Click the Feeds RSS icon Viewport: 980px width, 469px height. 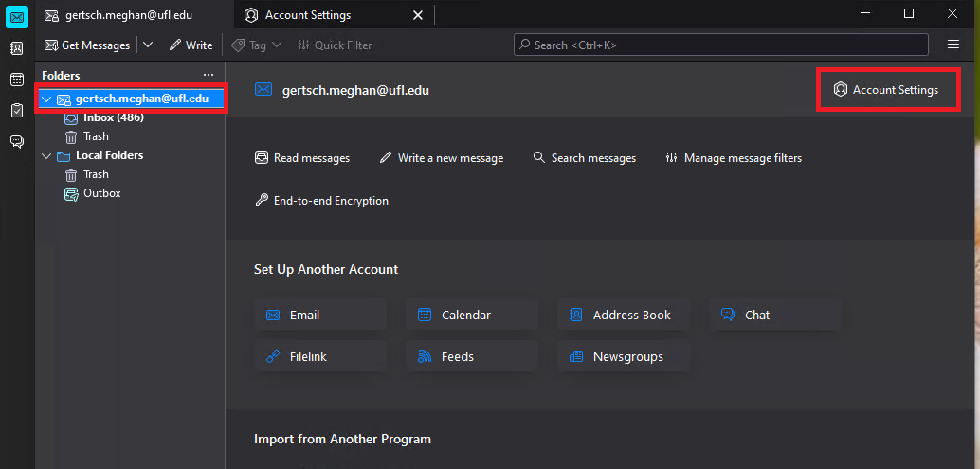(x=425, y=356)
